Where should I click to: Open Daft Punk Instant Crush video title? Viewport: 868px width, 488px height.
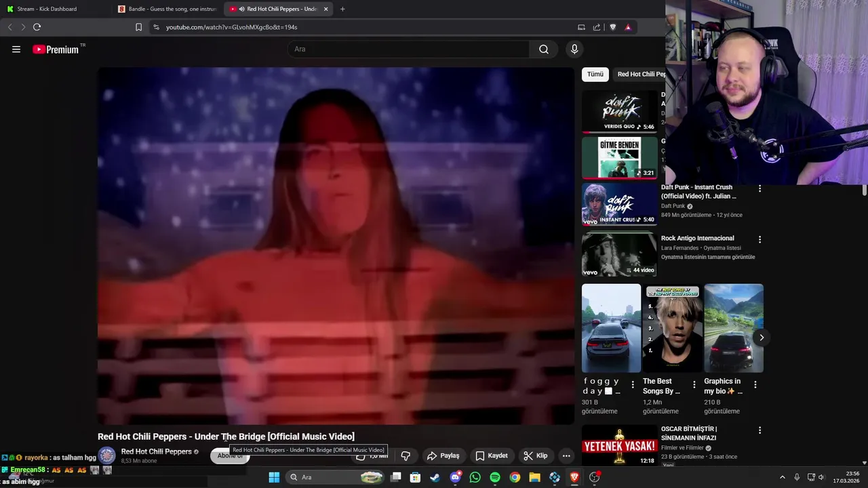pos(698,192)
